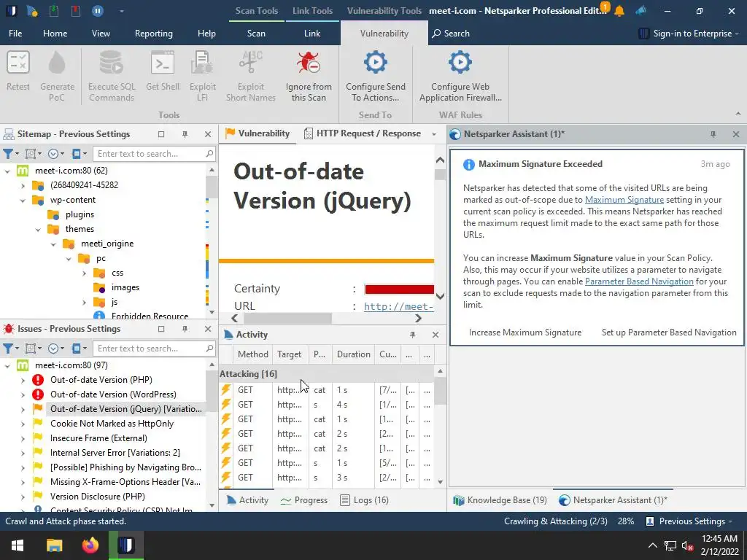The height and width of the screenshot is (560, 747).
Task: Open the quick access toolbar dropdown arrow
Action: [x=122, y=11]
